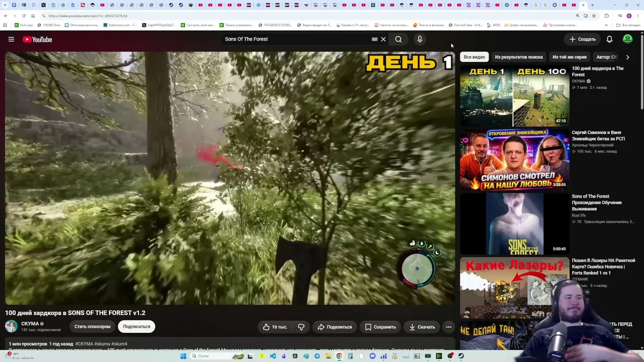644x362 pixels.
Task: Open the 4PDA bookmark
Action: [x=494, y=25]
